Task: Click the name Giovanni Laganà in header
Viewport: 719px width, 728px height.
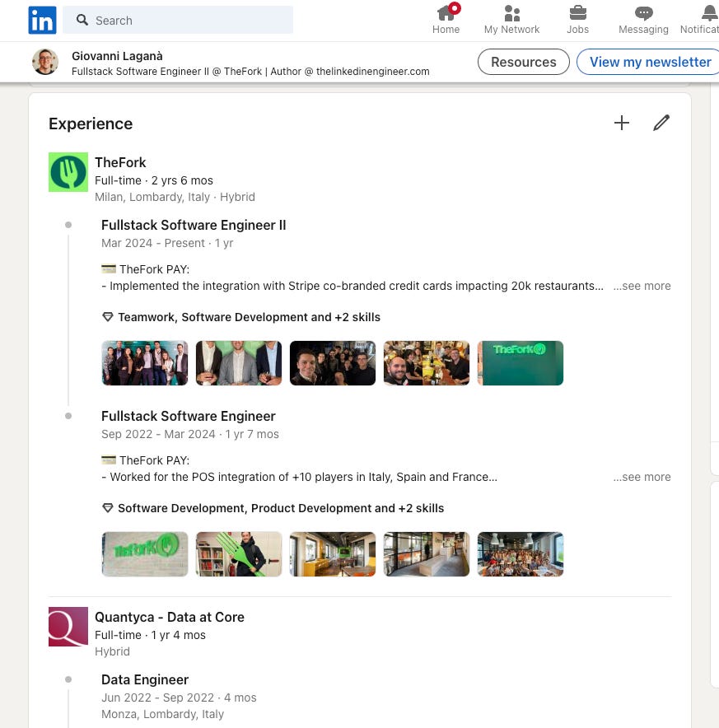Action: click(x=117, y=56)
